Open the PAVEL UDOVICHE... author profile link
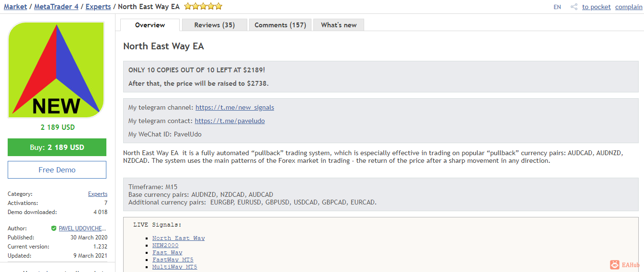The height and width of the screenshot is (272, 644). coord(83,228)
